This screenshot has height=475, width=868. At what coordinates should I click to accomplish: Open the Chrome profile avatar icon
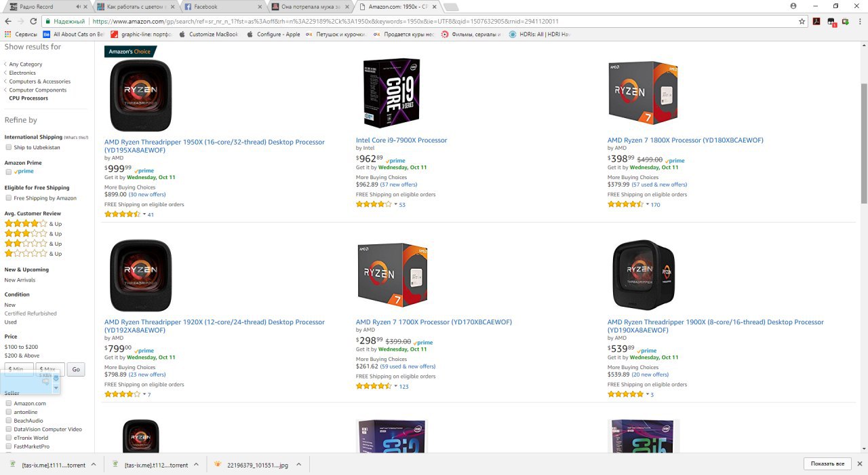pyautogui.click(x=793, y=6)
